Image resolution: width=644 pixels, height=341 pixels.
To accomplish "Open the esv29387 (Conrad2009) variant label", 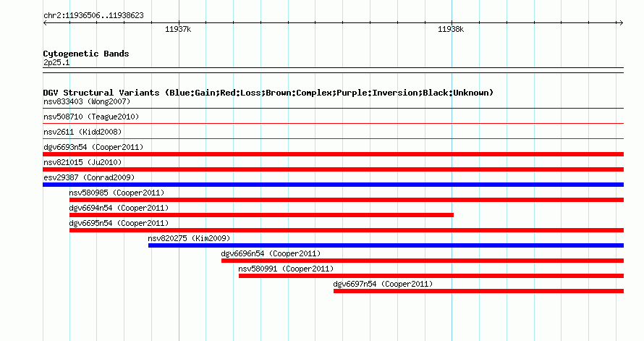I will (89, 177).
